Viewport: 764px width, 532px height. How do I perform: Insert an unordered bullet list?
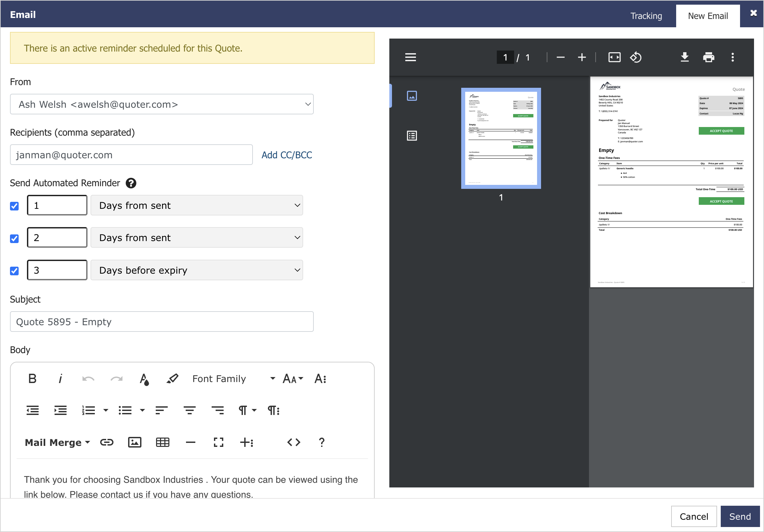tap(125, 410)
